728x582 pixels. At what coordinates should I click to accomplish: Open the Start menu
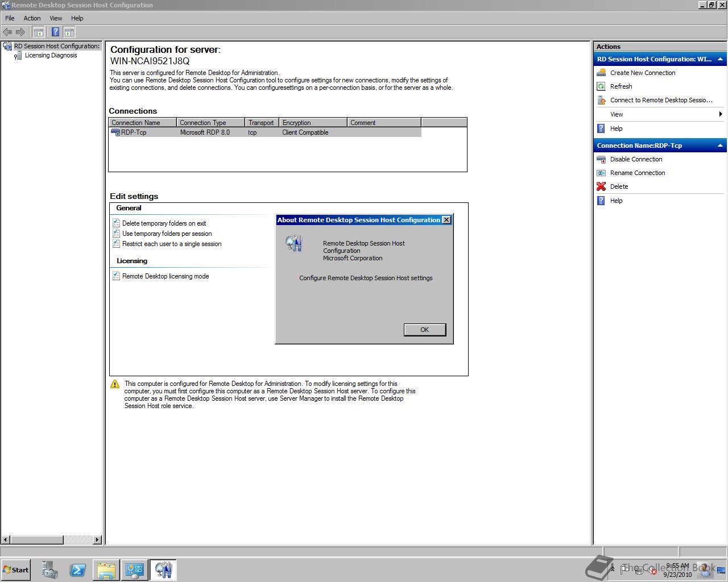tap(15, 570)
